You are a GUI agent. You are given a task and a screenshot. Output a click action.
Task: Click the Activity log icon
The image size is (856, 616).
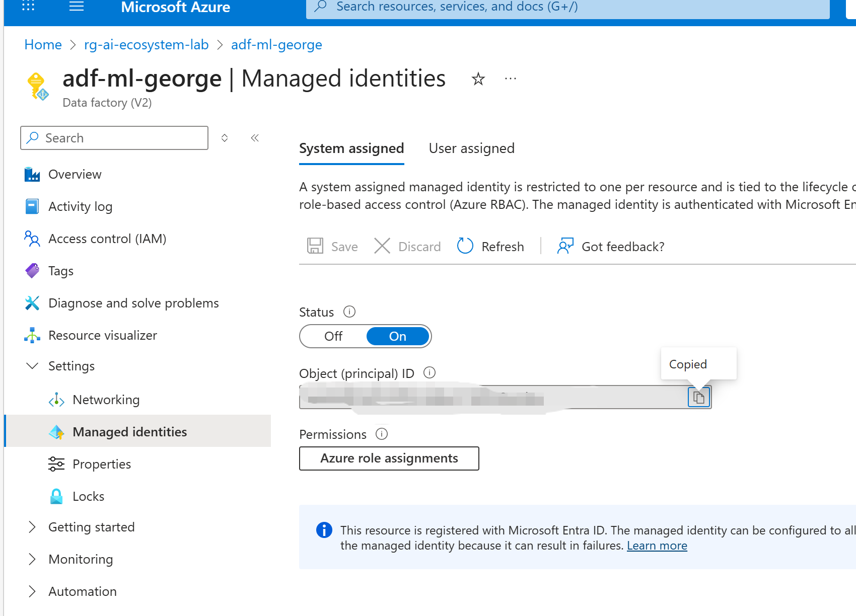coord(32,206)
